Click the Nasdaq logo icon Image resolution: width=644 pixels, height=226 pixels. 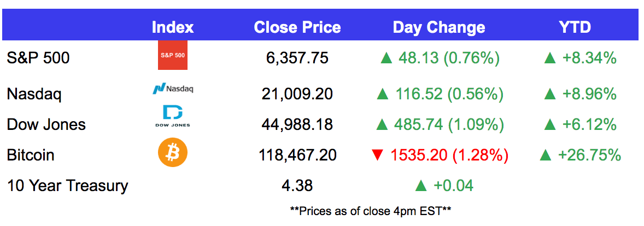(172, 88)
